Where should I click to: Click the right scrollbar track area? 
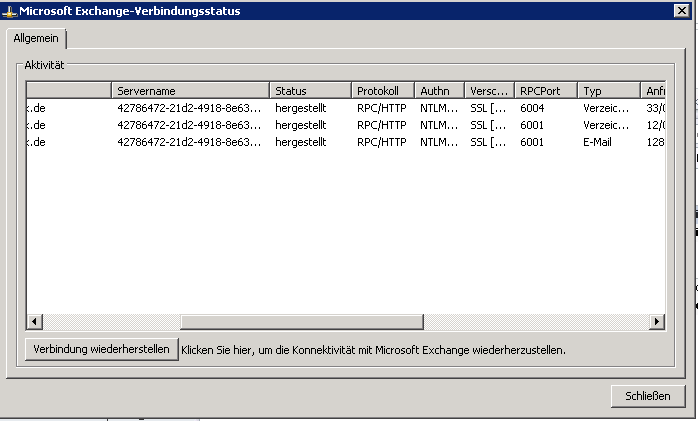(536, 321)
